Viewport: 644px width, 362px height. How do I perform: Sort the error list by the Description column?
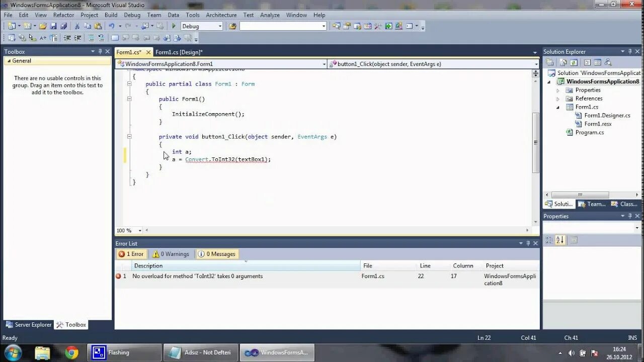(x=246, y=266)
